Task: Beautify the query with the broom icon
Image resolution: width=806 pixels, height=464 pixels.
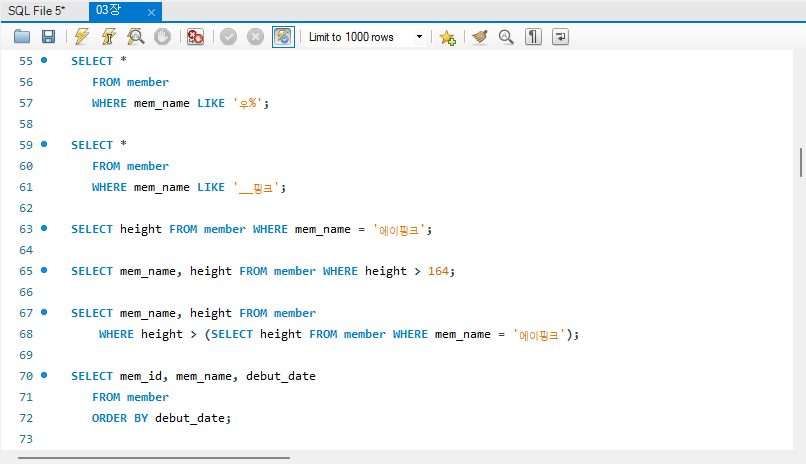Action: tap(480, 36)
